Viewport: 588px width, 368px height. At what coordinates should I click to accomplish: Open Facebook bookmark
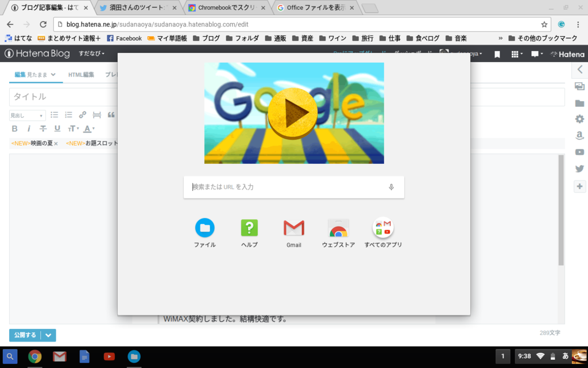124,39
